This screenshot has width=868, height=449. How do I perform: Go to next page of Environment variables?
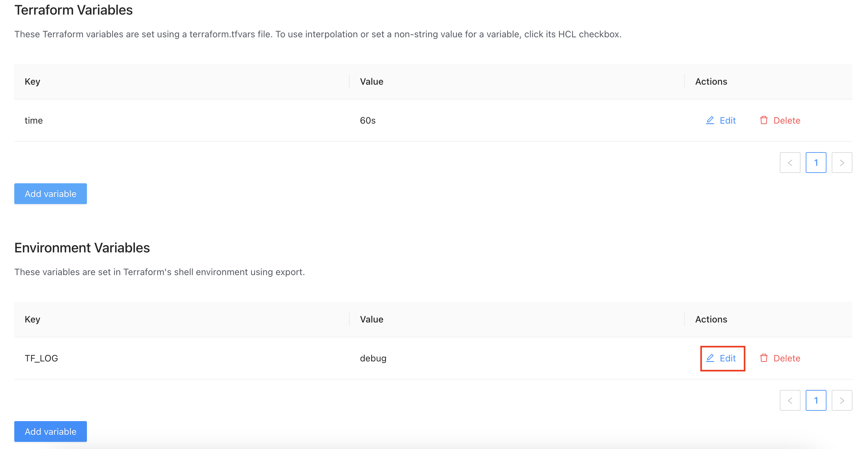tap(841, 400)
